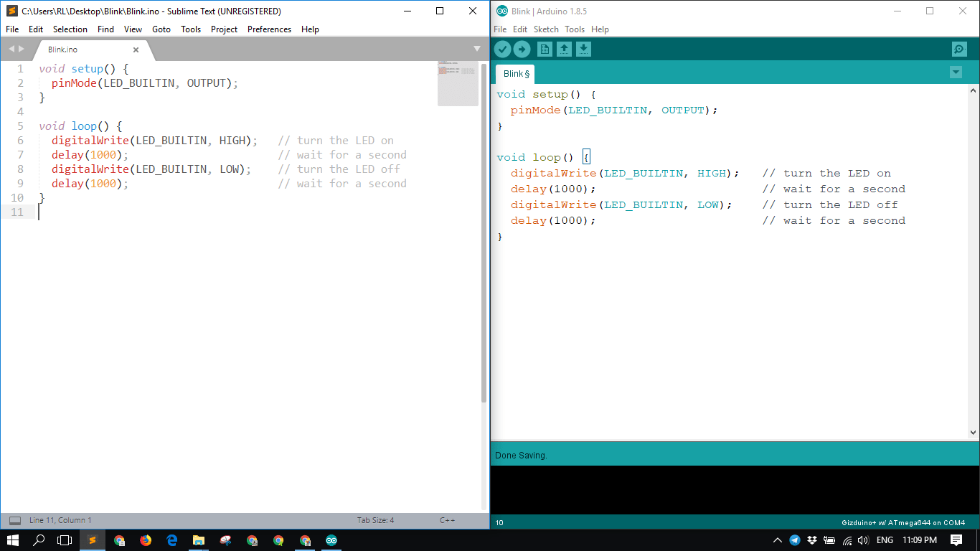This screenshot has height=551, width=980.
Task: Open Arduino IDE from the taskbar
Action: [331, 540]
